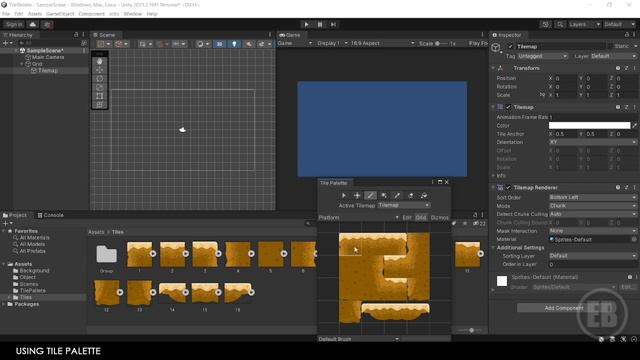Activate the Tile Palette Flood Fill tool

(424, 196)
